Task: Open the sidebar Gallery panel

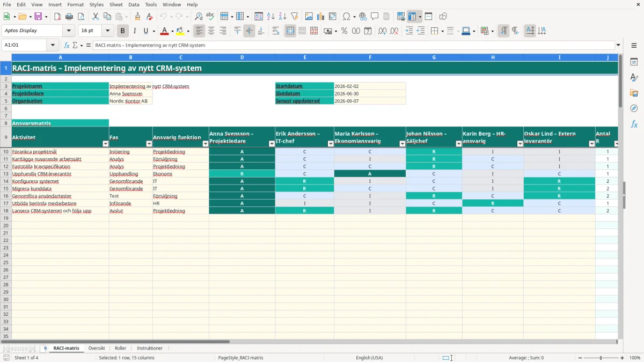Action: click(634, 93)
